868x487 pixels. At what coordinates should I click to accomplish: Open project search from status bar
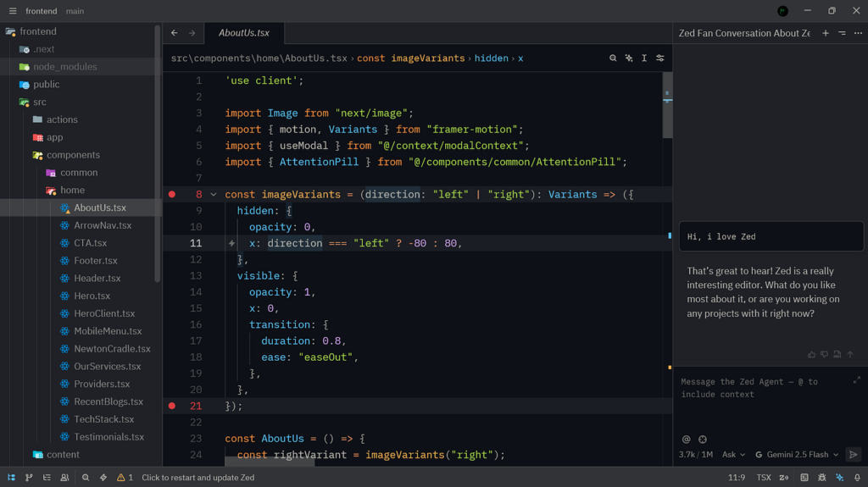click(86, 478)
